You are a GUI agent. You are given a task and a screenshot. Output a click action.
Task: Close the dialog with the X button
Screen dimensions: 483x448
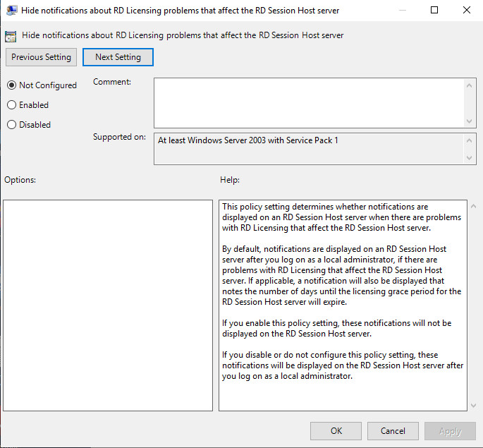tap(466, 11)
